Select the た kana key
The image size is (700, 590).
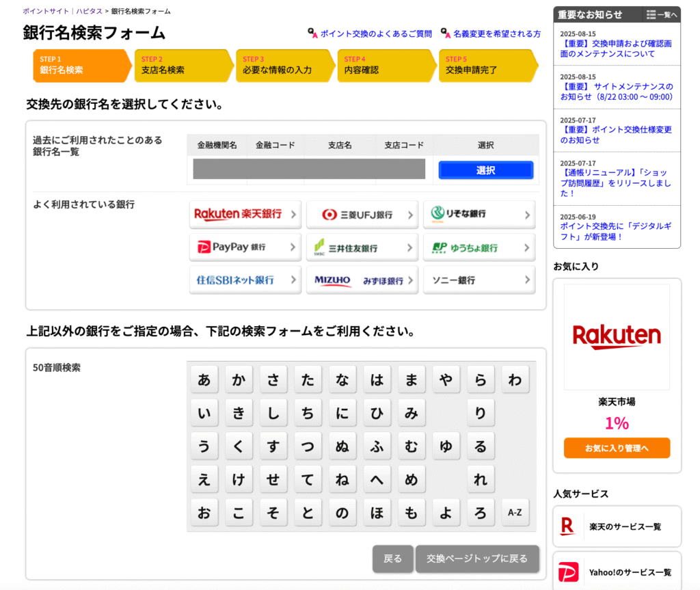[x=308, y=379]
